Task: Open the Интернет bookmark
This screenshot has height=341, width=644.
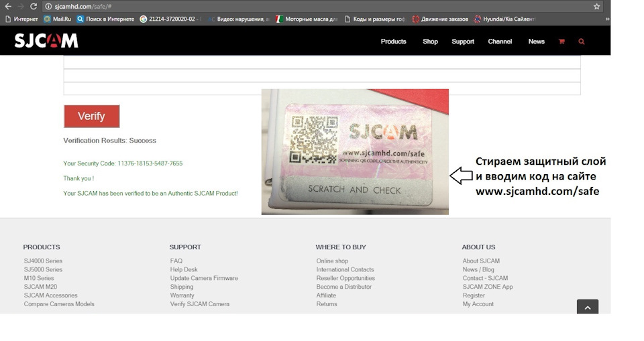Action: click(x=21, y=19)
